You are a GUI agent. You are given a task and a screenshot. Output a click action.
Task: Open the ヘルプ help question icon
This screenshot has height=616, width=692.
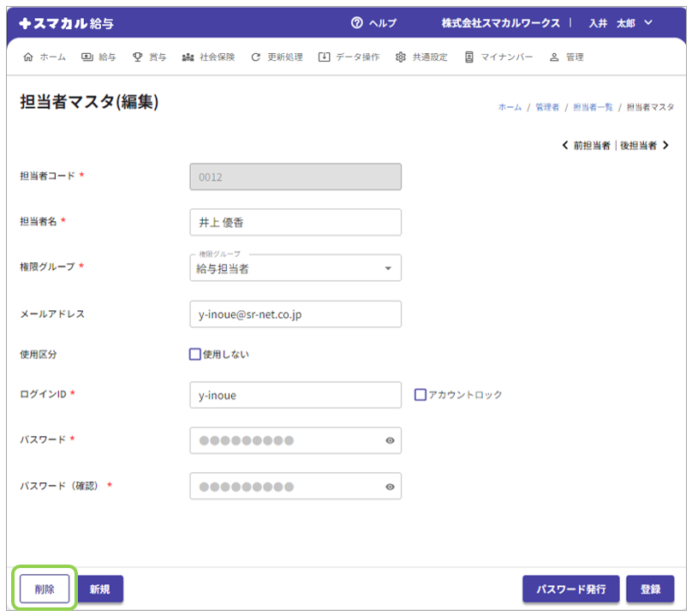click(356, 23)
